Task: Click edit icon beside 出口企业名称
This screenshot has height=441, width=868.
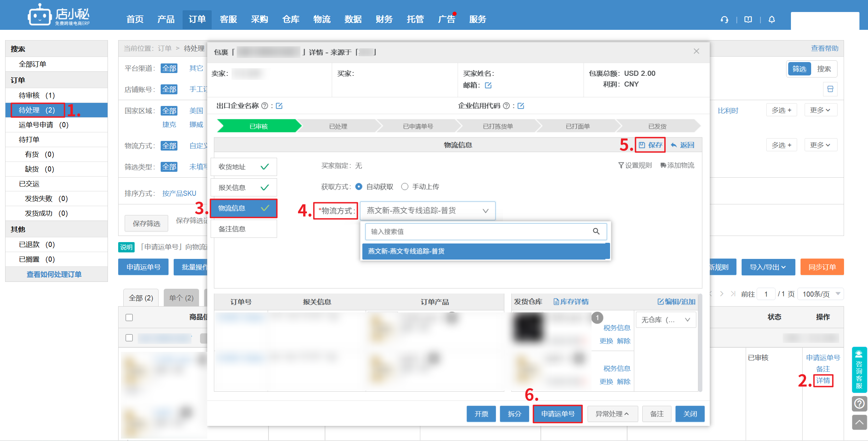Action: coord(279,106)
